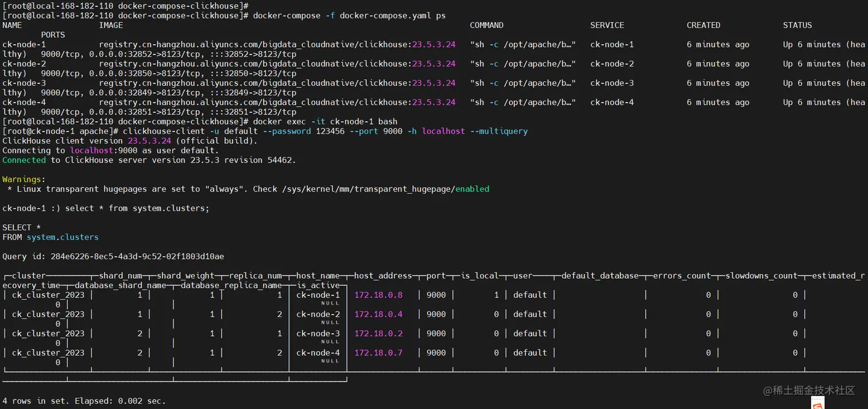Click the shard_num column header
Image resolution: width=868 pixels, height=409 pixels.
click(x=121, y=276)
